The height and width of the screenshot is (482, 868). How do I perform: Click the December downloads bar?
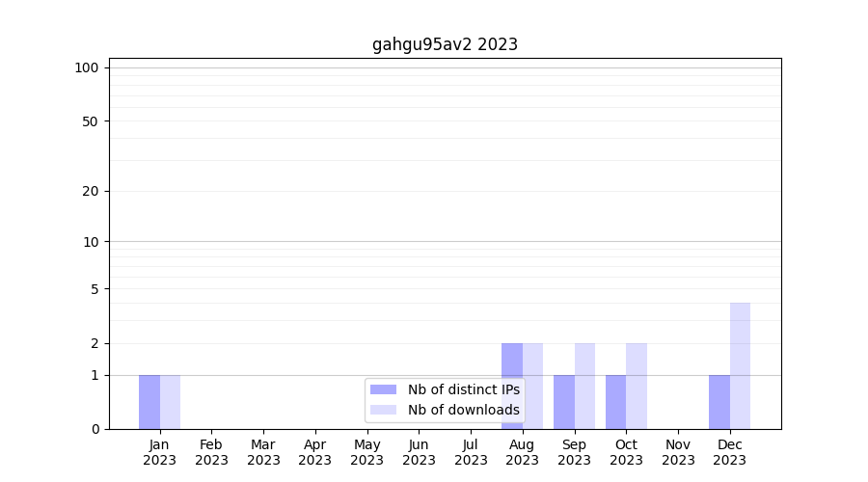point(740,366)
